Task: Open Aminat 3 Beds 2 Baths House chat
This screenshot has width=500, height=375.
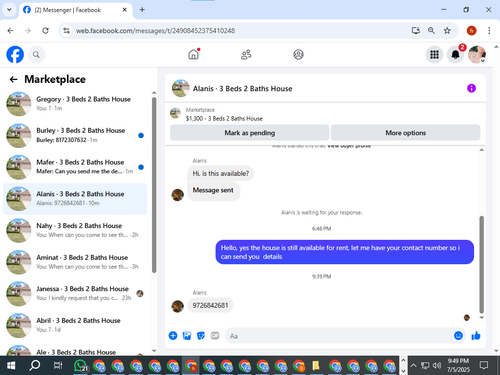Action: (75, 262)
